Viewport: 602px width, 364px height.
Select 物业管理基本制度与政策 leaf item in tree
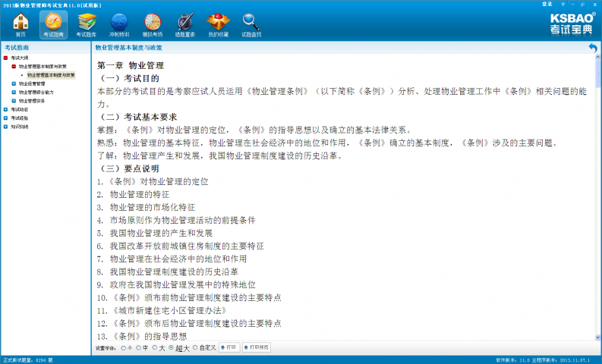tap(51, 75)
